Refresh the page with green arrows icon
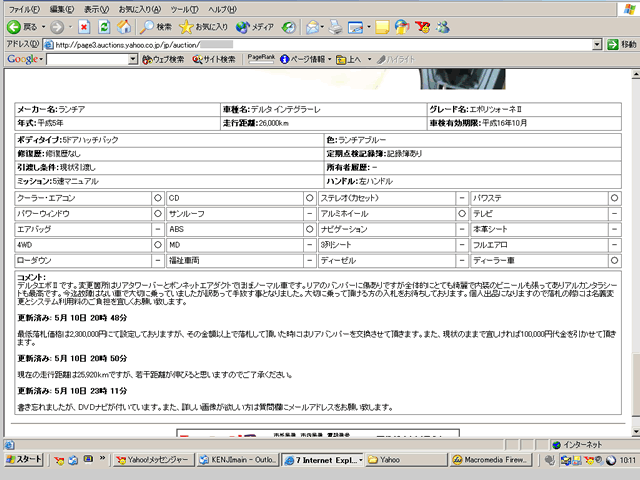The height and width of the screenshot is (480, 640). click(x=104, y=27)
